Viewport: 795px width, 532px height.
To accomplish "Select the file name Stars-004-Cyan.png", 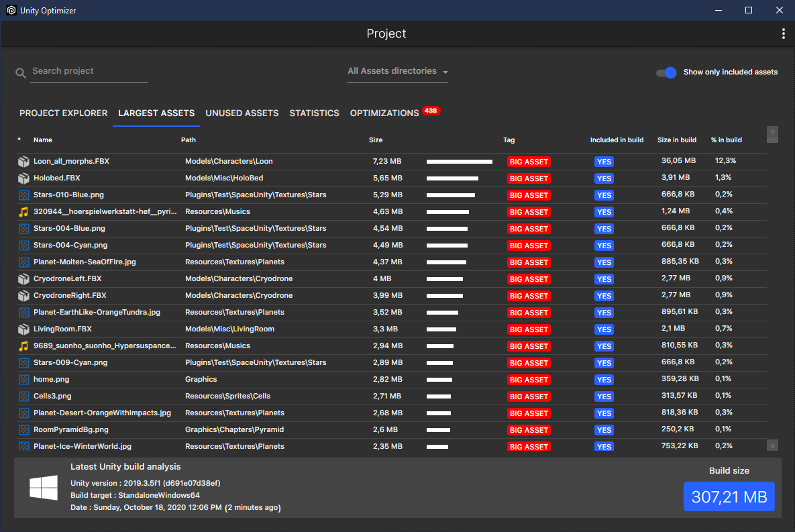I will pos(70,245).
